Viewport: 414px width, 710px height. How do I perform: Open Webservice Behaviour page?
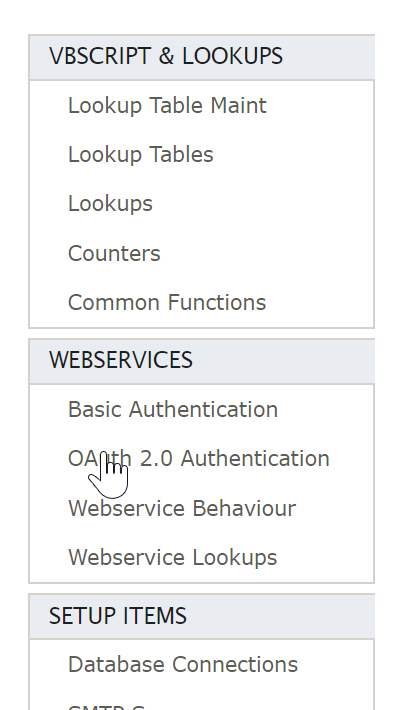click(182, 509)
